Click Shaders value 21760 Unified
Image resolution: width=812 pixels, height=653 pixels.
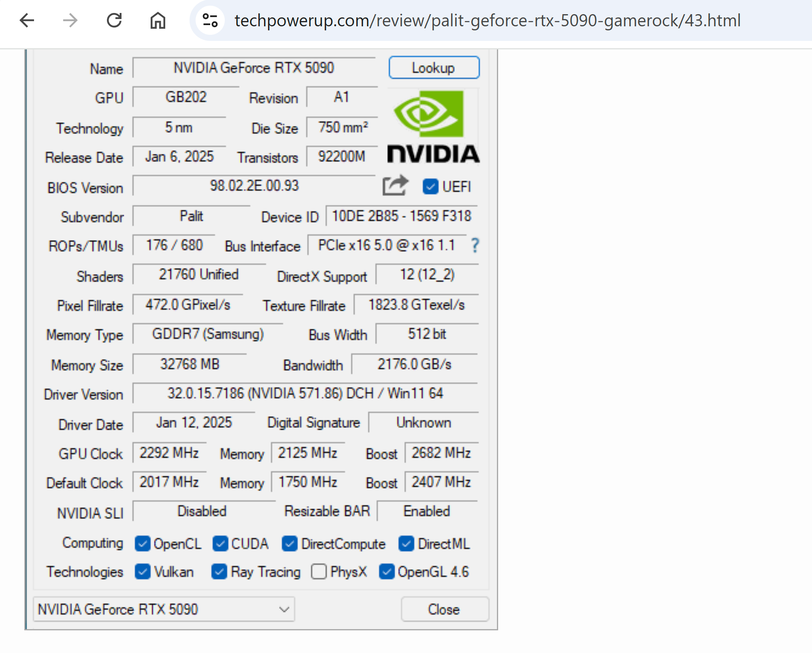click(199, 274)
